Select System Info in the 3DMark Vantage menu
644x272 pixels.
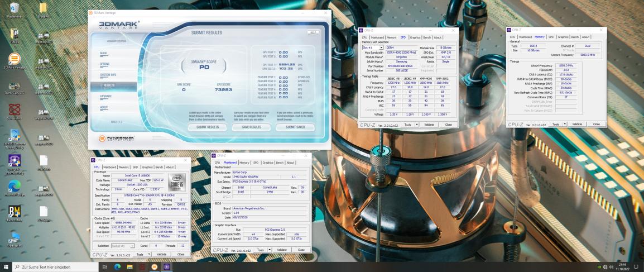(108, 75)
